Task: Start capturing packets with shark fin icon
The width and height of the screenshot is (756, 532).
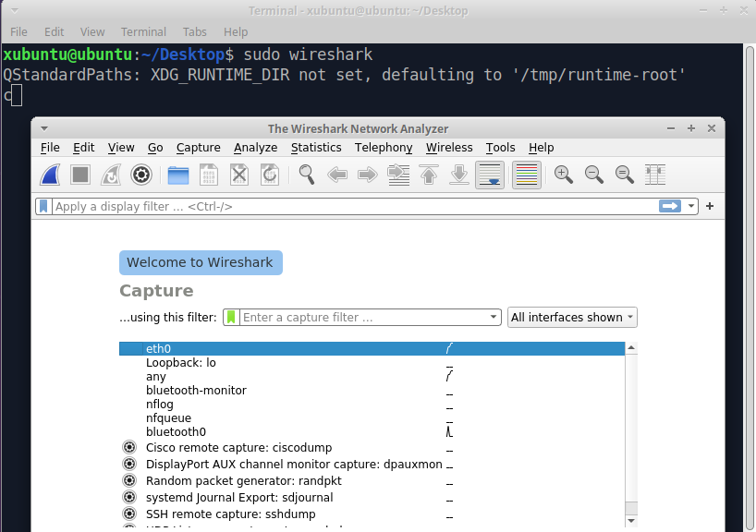Action: 50,175
